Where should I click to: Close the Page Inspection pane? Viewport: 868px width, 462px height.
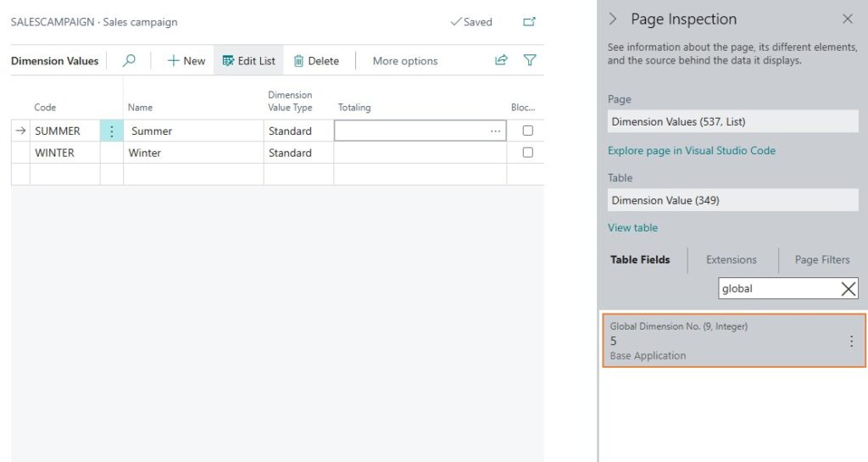848,19
